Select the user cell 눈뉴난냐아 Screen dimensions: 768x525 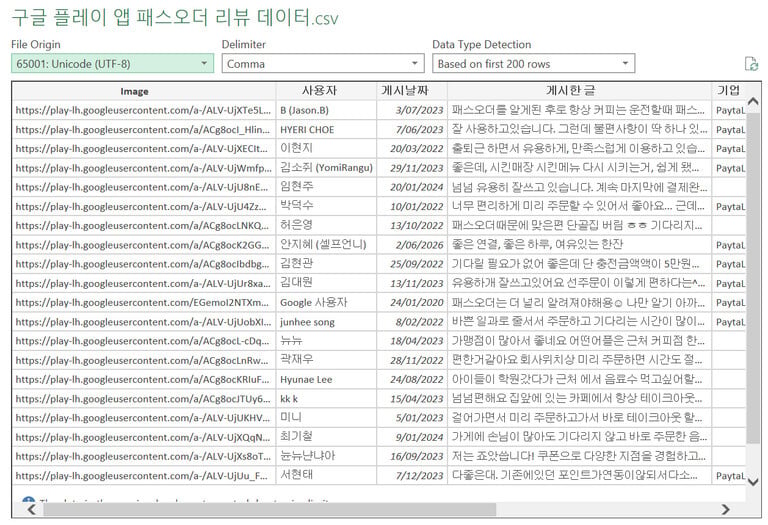pyautogui.click(x=326, y=456)
